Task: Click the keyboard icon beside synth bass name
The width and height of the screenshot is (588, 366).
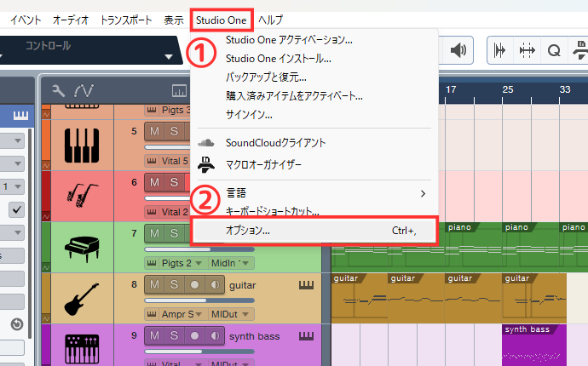Action: tap(306, 336)
